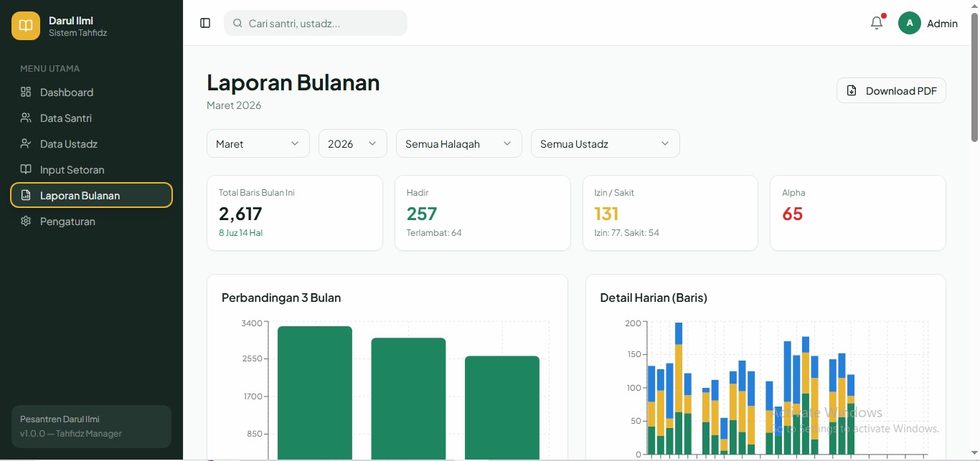Image resolution: width=980 pixels, height=461 pixels.
Task: Open Data Santri menu item
Action: [x=92, y=118]
